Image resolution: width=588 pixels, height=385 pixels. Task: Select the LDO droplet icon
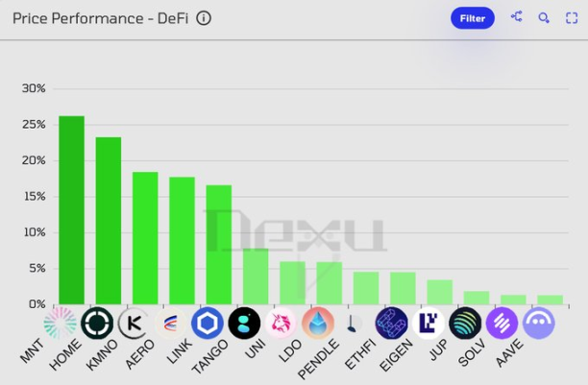click(x=318, y=323)
